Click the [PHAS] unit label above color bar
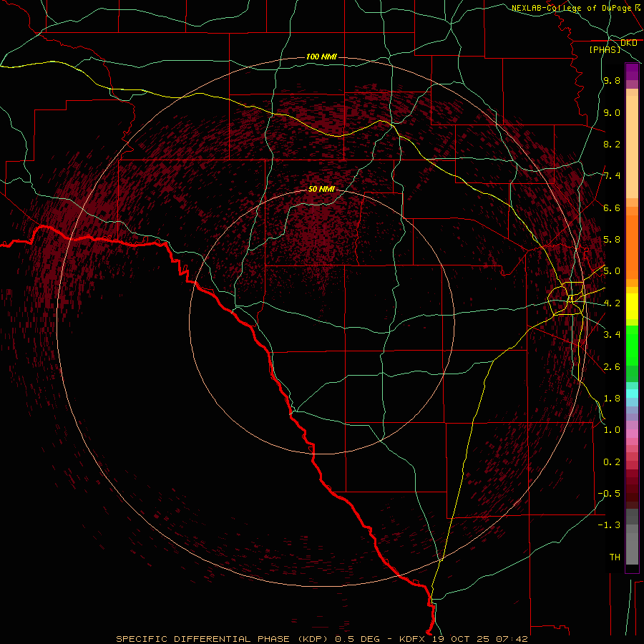This screenshot has height=644, width=644. 605,49
